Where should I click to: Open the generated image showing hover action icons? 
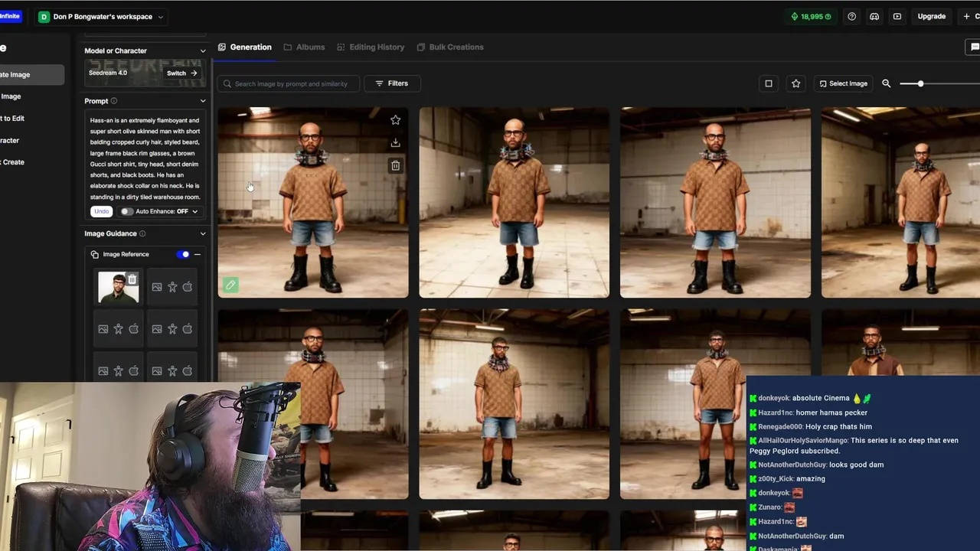click(x=313, y=202)
